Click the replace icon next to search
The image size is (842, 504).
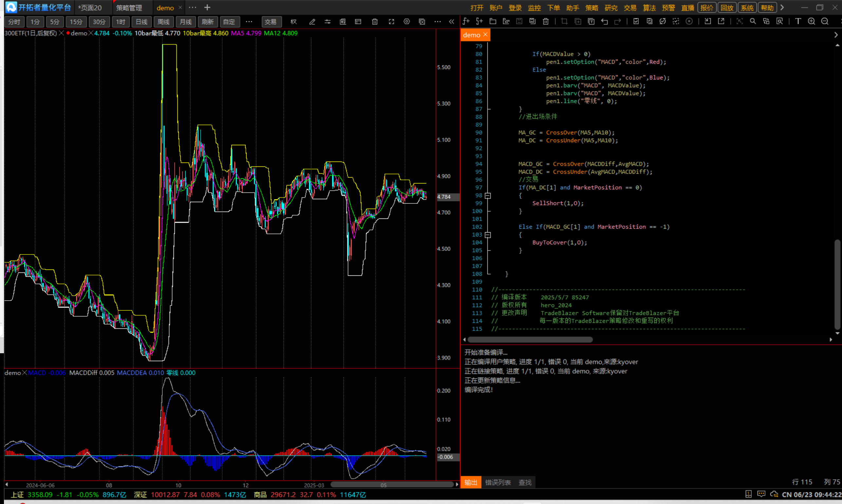pyautogui.click(x=766, y=21)
